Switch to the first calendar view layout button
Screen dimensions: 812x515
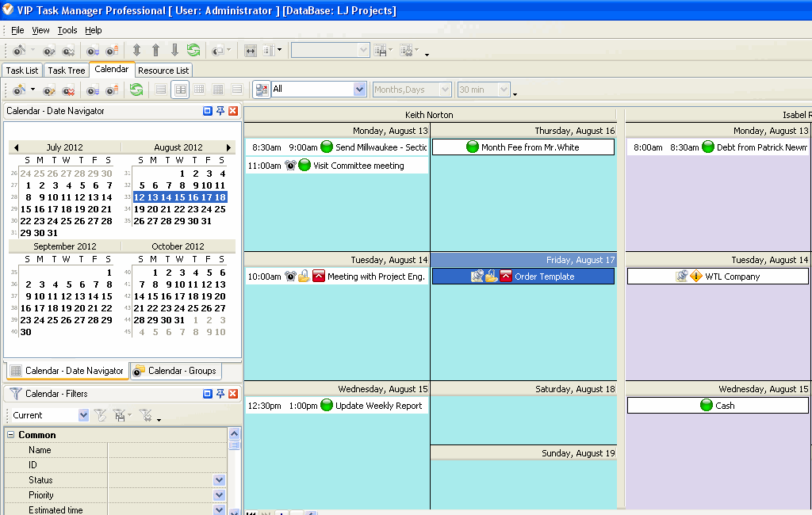point(161,90)
